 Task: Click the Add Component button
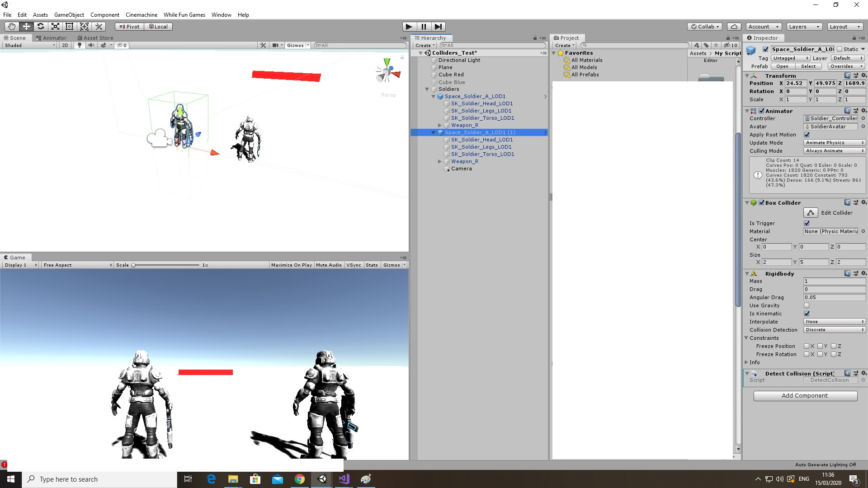click(805, 395)
